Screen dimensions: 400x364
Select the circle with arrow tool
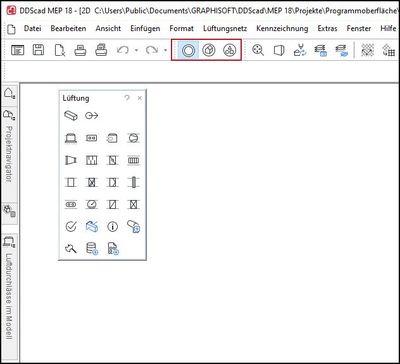tap(91, 116)
